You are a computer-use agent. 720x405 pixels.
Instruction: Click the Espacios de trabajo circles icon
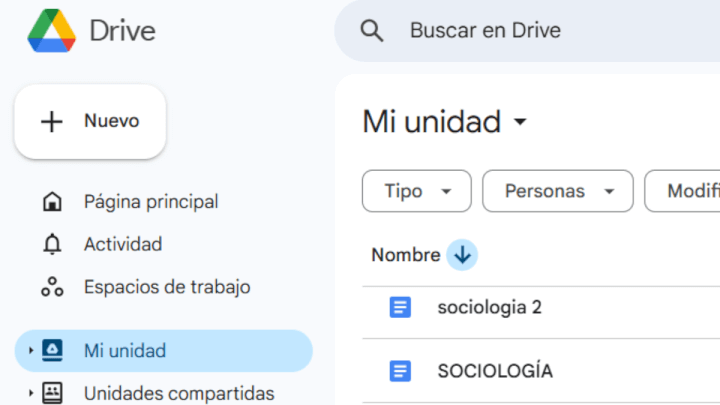point(52,287)
